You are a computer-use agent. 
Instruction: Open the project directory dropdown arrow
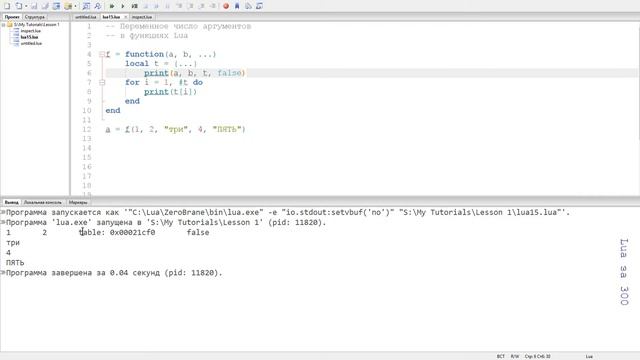75,6
